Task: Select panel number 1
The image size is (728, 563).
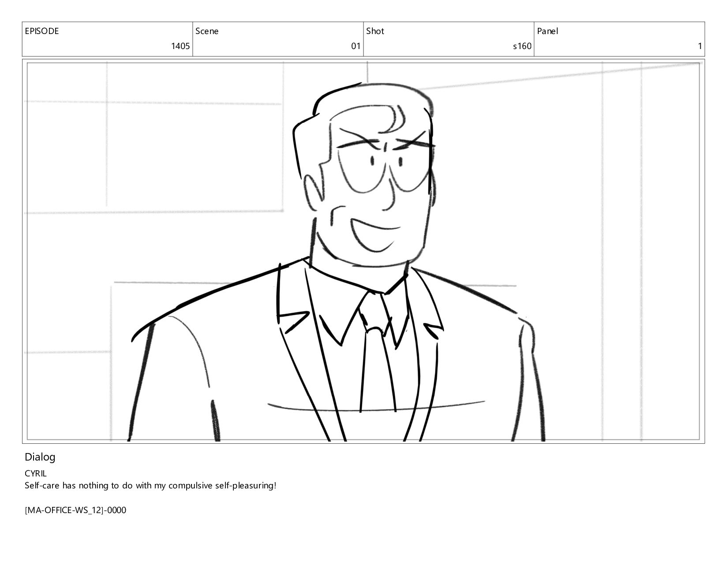Action: [x=700, y=46]
